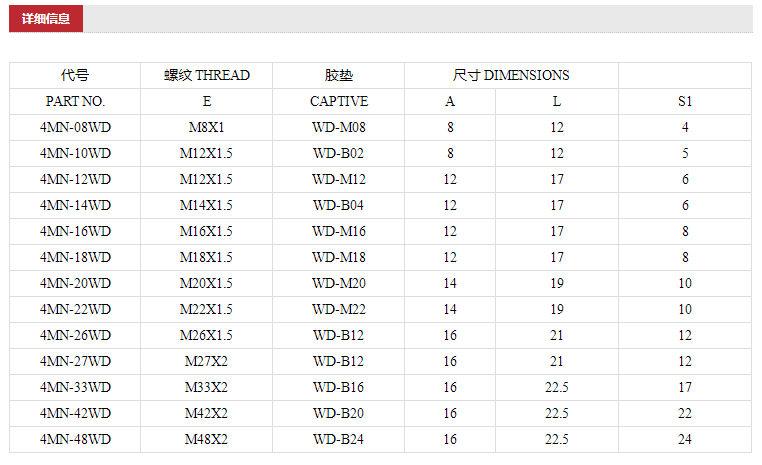Click the 螺纹 THREAD header cell
Viewport: 762px width, 465px height.
(207, 75)
